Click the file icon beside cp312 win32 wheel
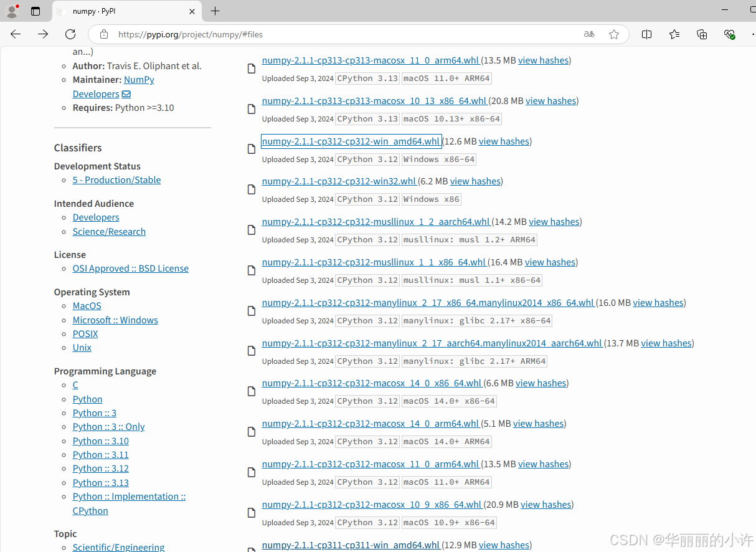Image resolution: width=756 pixels, height=552 pixels. point(252,190)
